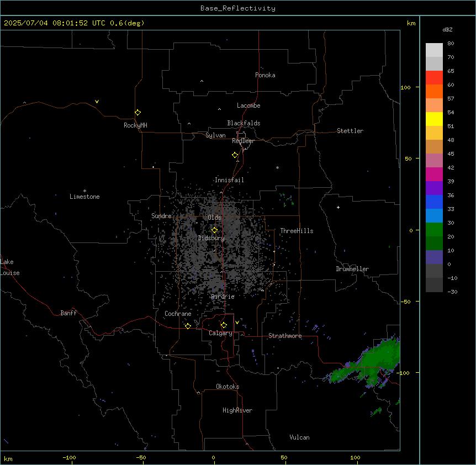Click the yellow v marker northwest of RockyMH

click(97, 102)
